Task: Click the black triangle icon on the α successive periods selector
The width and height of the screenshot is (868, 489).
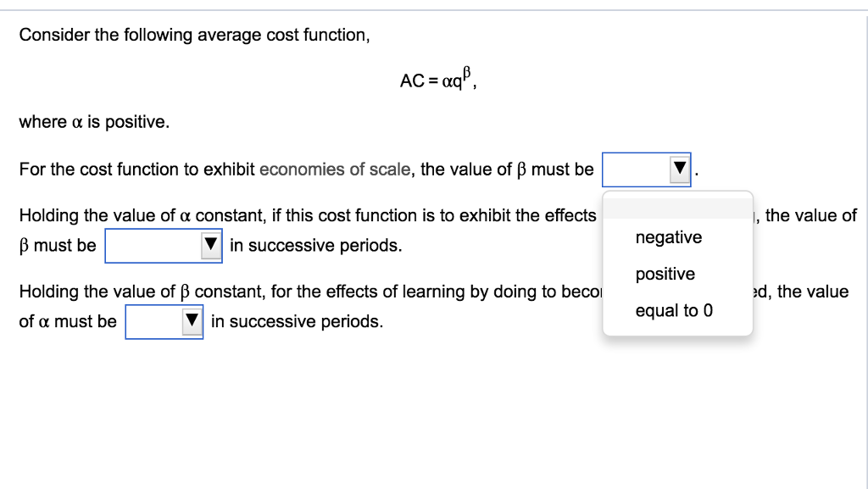Action: coord(190,321)
